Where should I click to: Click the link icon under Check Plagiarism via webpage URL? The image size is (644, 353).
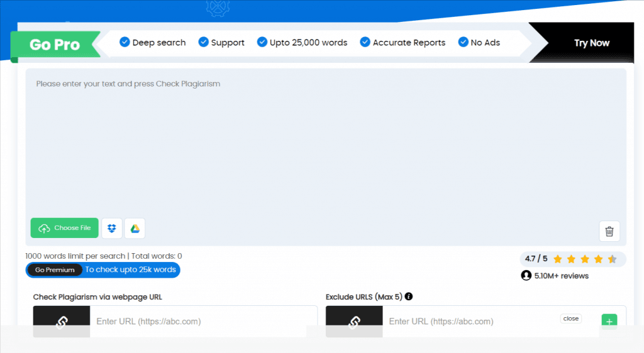(x=62, y=322)
